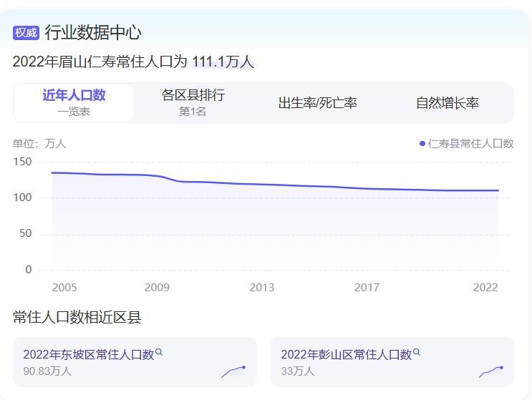Click the 2009 year mark on chart axis
Image resolution: width=532 pixels, height=400 pixels.
point(157,288)
